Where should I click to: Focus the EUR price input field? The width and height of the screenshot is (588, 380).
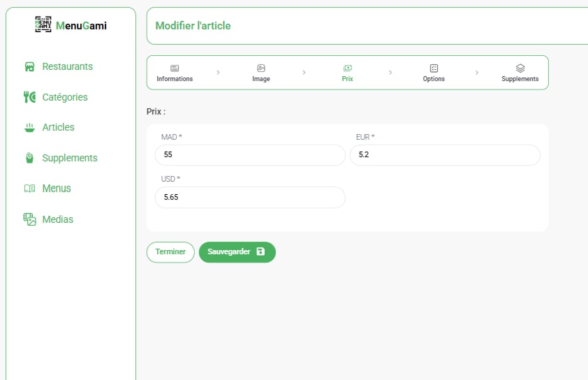445,154
